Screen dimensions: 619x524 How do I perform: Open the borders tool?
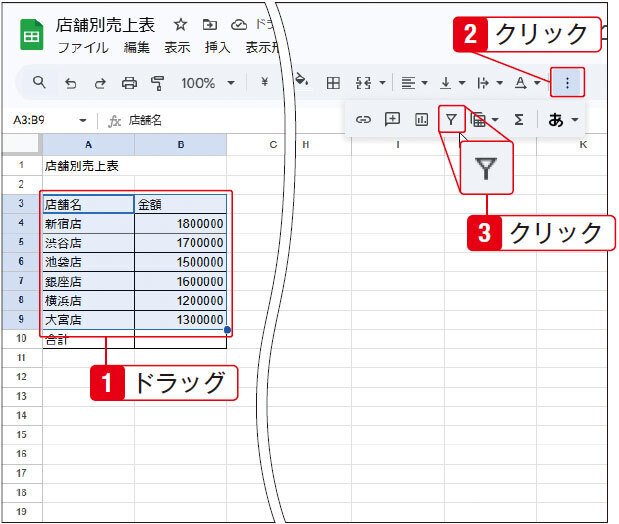pos(333,83)
